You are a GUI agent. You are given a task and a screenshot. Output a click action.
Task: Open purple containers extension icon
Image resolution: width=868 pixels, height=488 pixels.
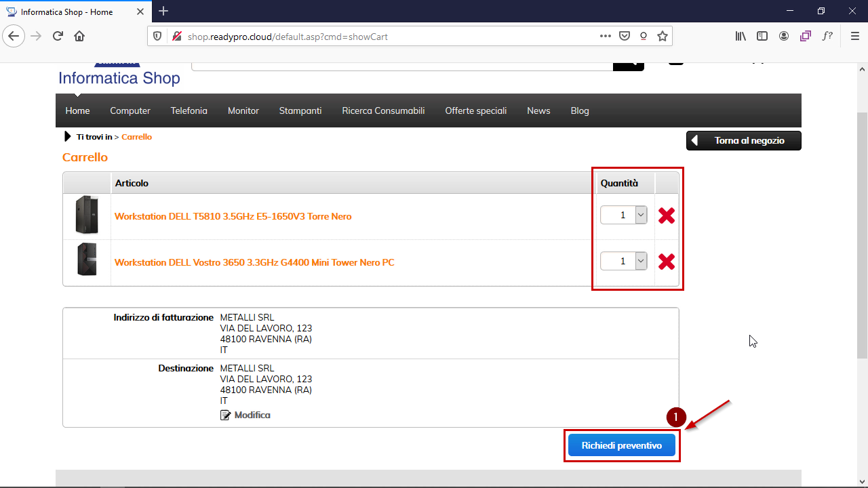point(806,36)
